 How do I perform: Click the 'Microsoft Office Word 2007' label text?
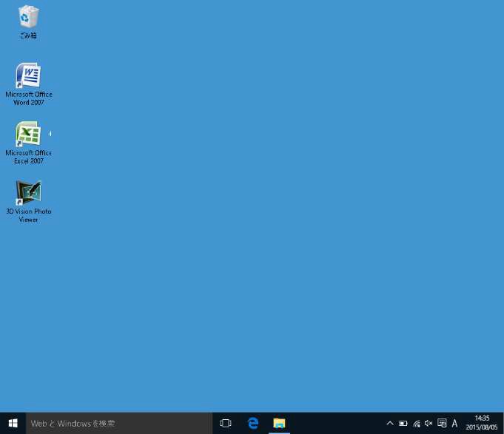pos(29,98)
